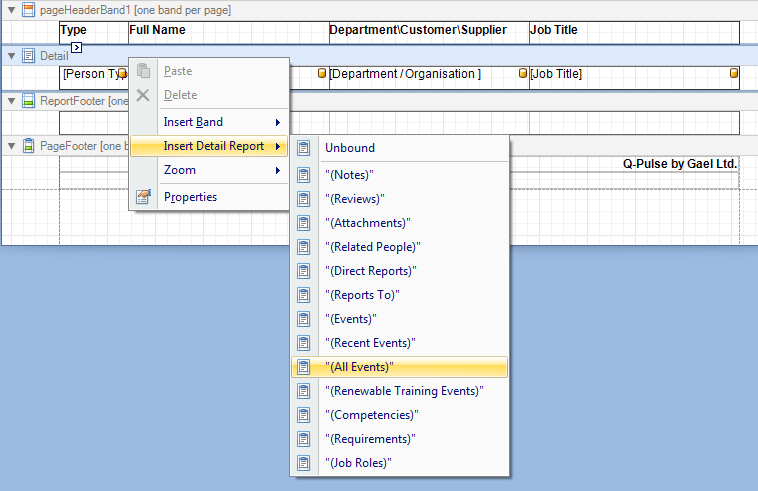Viewport: 758px width, 491px height.
Task: Click the report icon beside "(Recent Events)"
Action: 304,343
